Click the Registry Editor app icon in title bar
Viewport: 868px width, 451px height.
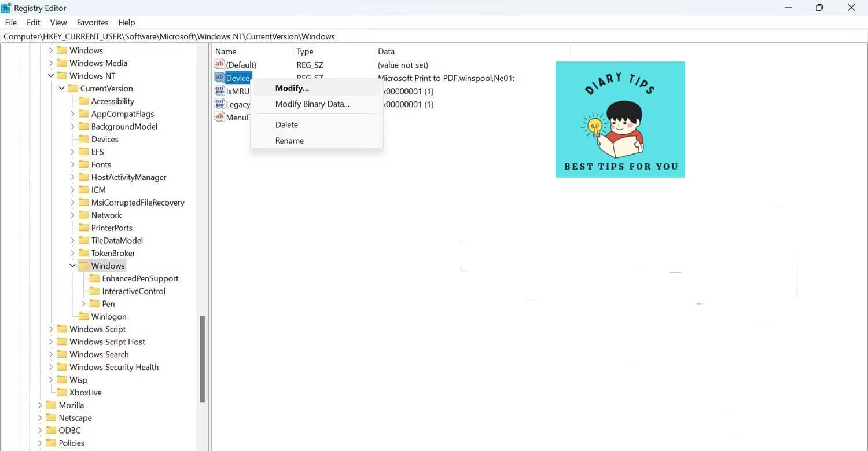[x=6, y=8]
